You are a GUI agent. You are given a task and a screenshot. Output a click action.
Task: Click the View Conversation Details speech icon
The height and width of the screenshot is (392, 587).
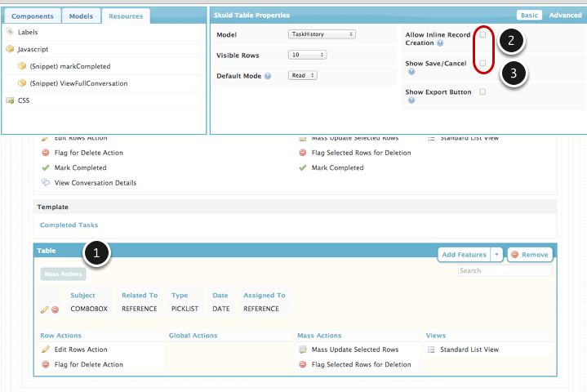[46, 183]
